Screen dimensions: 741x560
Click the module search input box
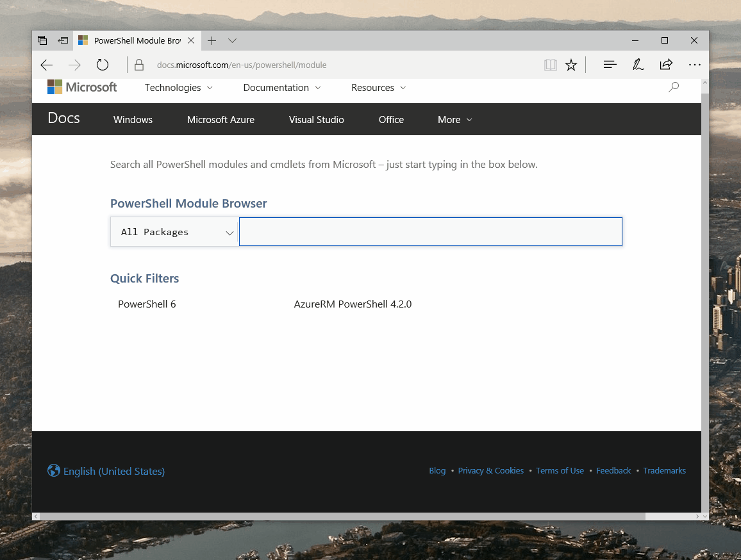click(x=429, y=231)
